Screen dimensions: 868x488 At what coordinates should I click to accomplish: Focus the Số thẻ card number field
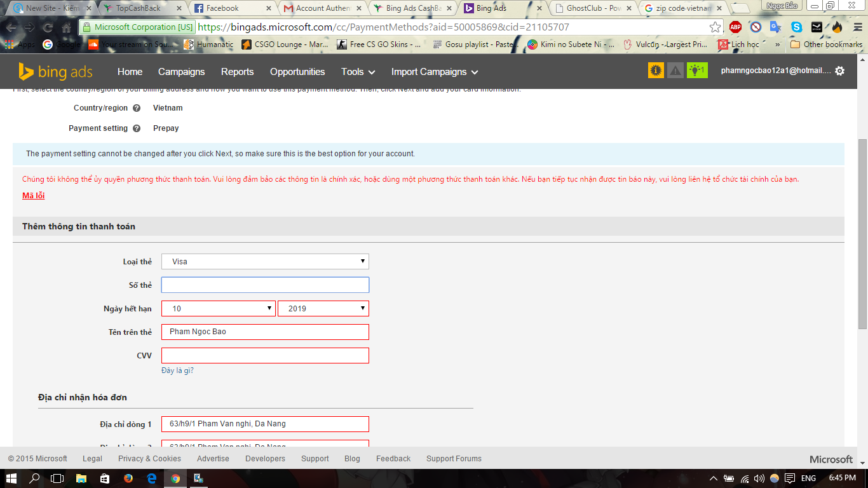click(265, 285)
